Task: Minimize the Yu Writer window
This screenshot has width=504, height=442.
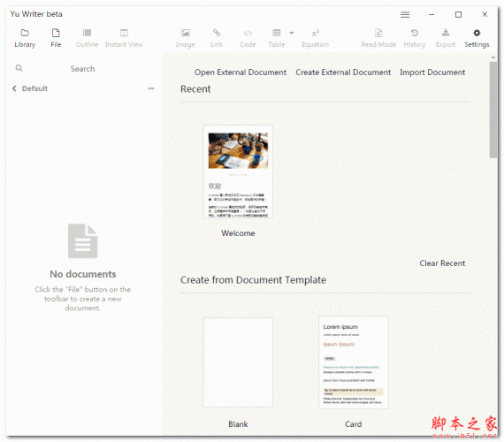Action: coord(431,14)
